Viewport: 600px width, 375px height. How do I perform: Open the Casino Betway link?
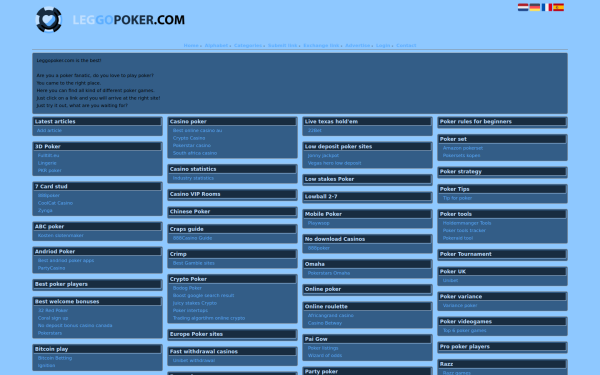[325, 323]
